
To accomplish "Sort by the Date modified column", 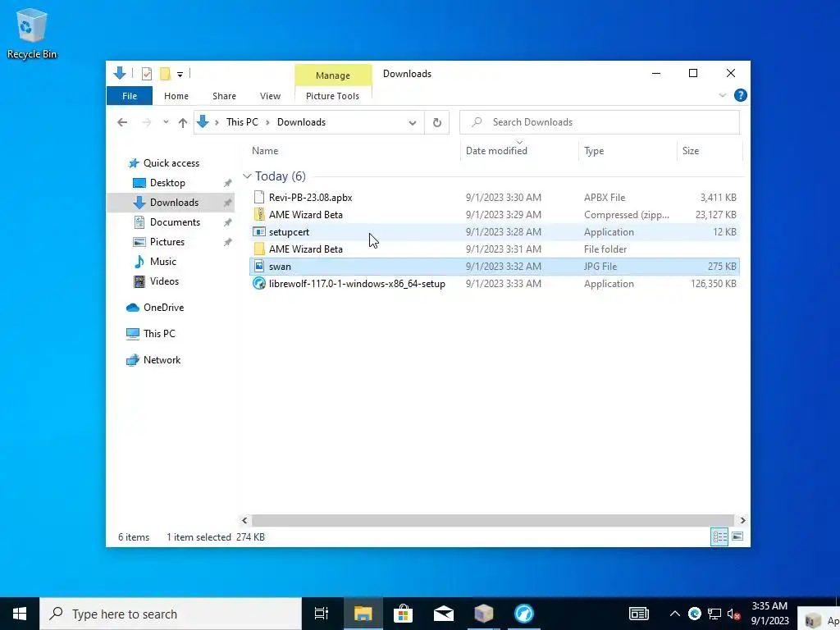I will pyautogui.click(x=496, y=151).
